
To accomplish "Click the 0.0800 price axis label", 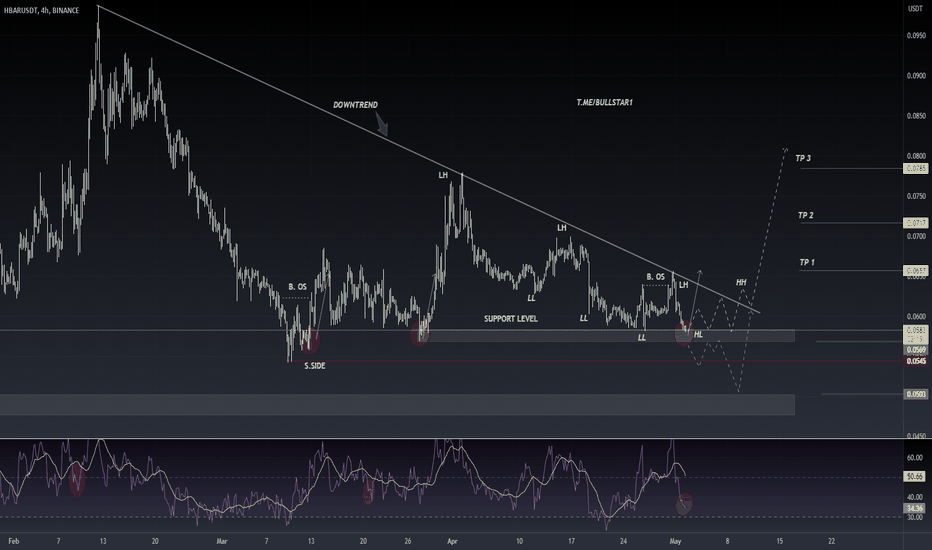I will pyautogui.click(x=916, y=156).
